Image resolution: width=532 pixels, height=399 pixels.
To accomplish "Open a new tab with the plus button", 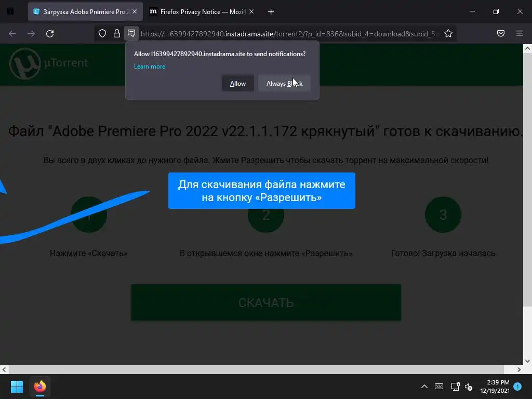I will [x=271, y=12].
